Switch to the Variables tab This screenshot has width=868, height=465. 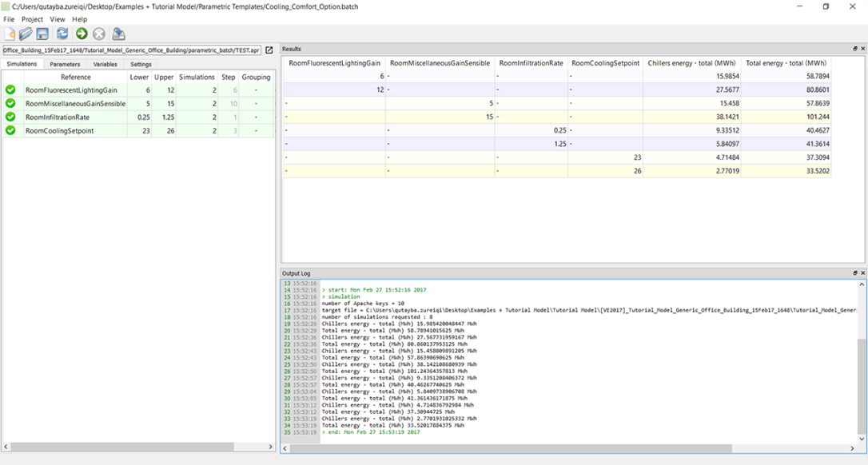click(106, 64)
